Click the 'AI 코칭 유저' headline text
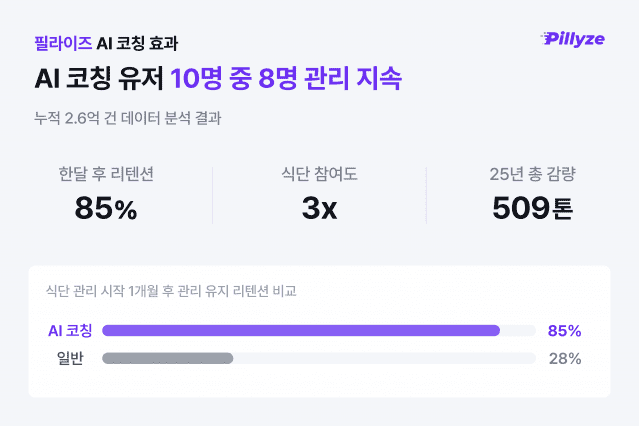 pyautogui.click(x=98, y=78)
